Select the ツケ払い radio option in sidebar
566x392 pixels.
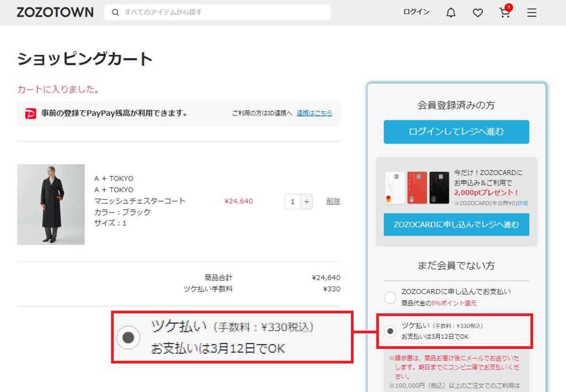coord(390,331)
